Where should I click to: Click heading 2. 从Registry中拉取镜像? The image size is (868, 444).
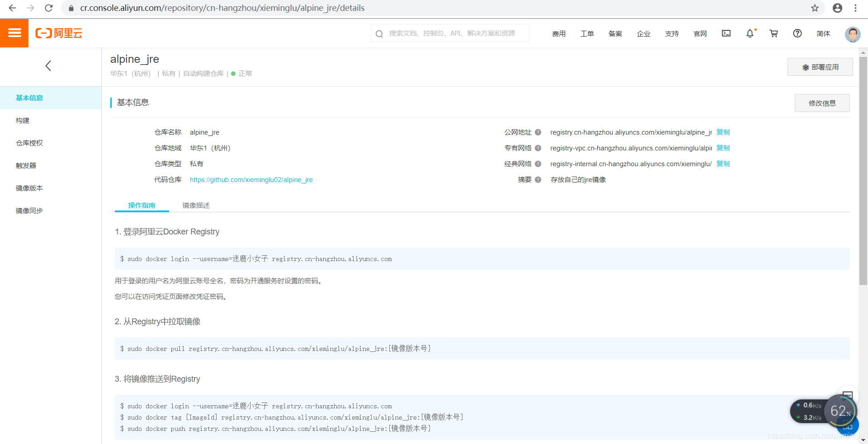[158, 322]
